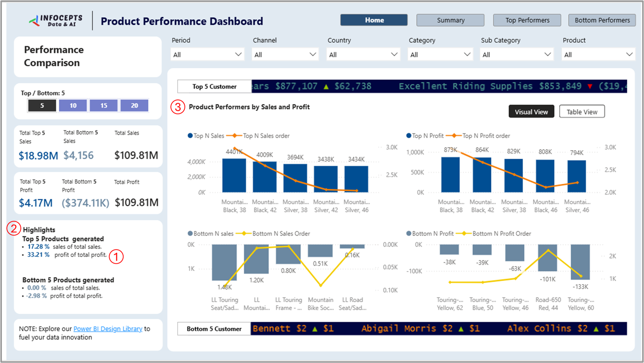Follow the Power BI Design Library link
Viewport: 644px width, 363px height.
[x=108, y=329]
